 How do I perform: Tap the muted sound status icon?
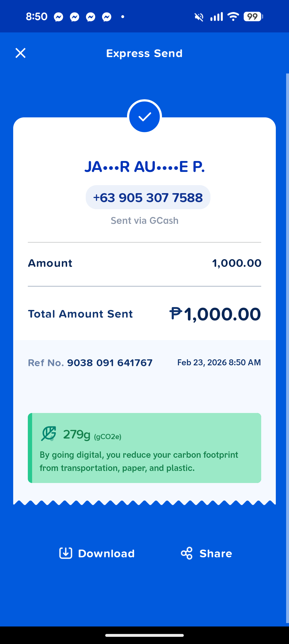pyautogui.click(x=199, y=17)
